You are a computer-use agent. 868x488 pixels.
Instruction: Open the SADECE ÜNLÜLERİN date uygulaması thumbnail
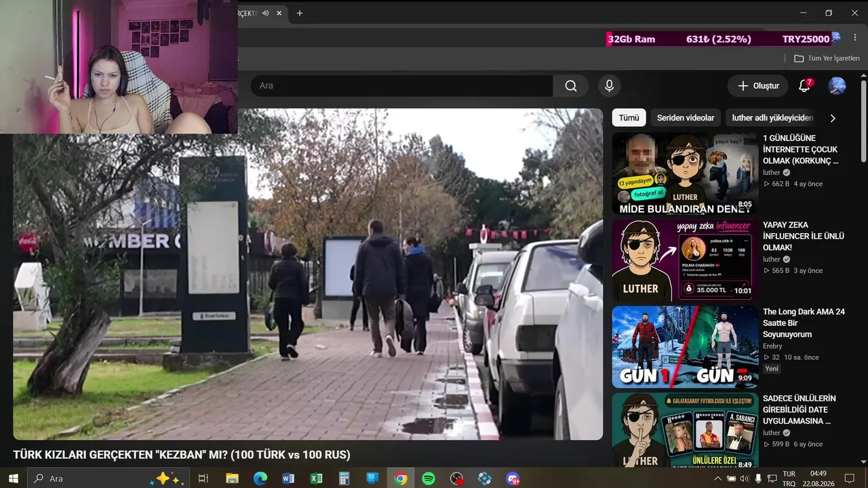(x=685, y=430)
